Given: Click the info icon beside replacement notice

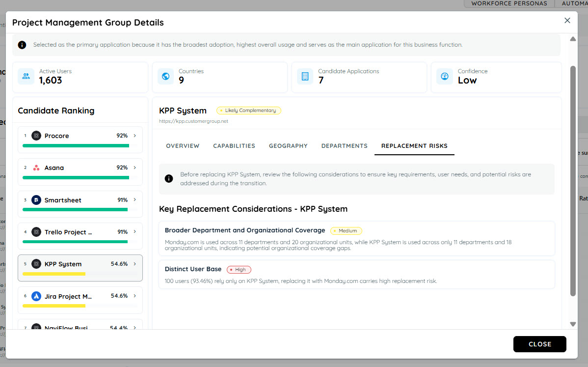Looking at the screenshot, I should coord(169,179).
